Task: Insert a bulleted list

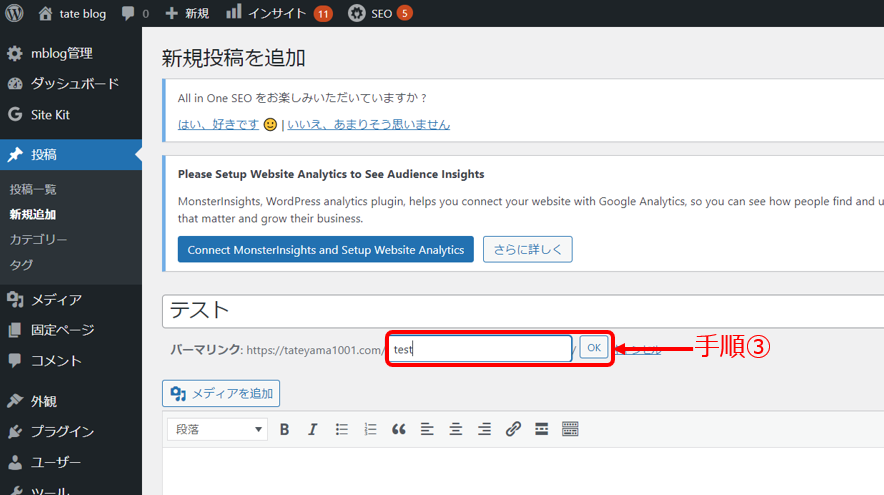Action: coord(341,429)
